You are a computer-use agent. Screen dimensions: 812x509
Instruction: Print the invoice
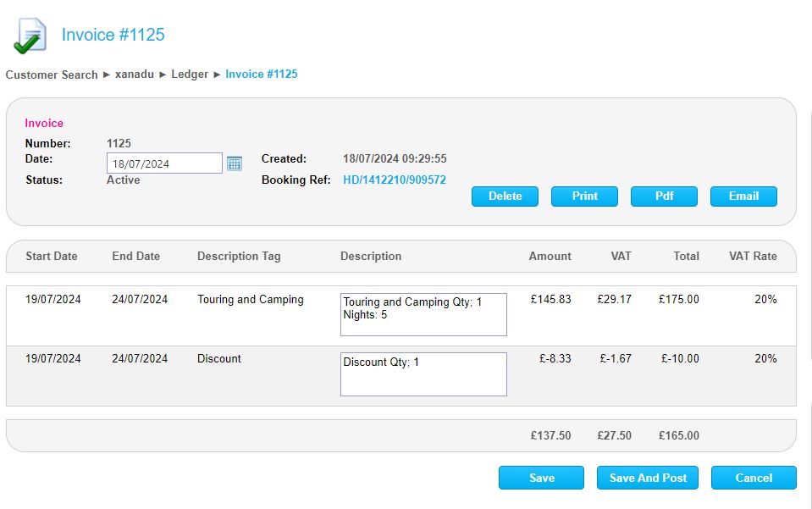[x=584, y=196]
